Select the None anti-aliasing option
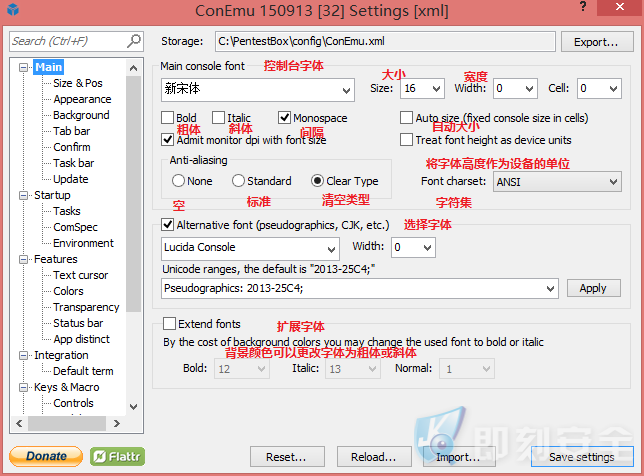This screenshot has width=644, height=476. [x=178, y=181]
